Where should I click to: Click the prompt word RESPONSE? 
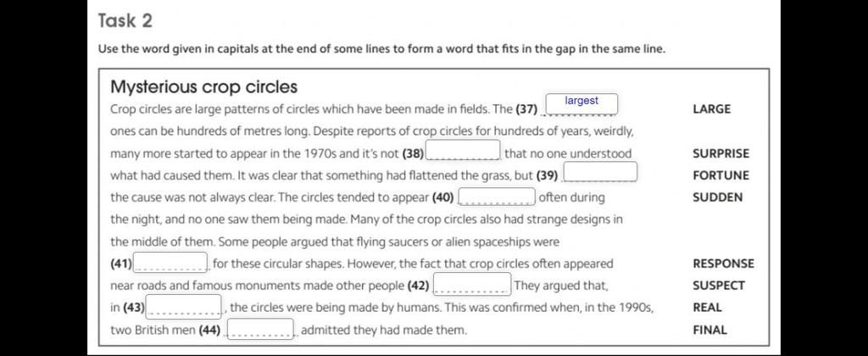pyautogui.click(x=723, y=264)
